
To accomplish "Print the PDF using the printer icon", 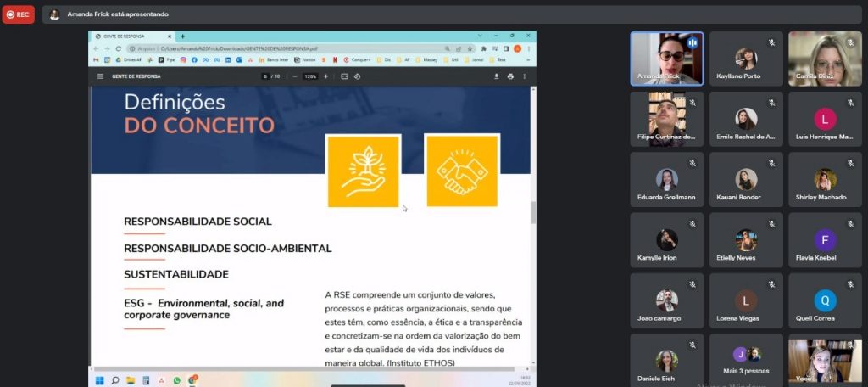I will [x=510, y=76].
